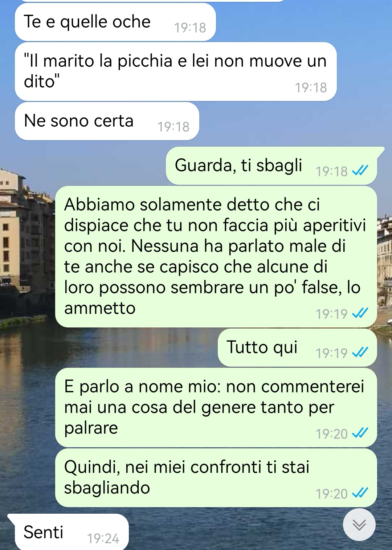Image resolution: width=392 pixels, height=550 pixels.
Task: Tap read ticks on the aperitivi message
Action: click(x=360, y=313)
